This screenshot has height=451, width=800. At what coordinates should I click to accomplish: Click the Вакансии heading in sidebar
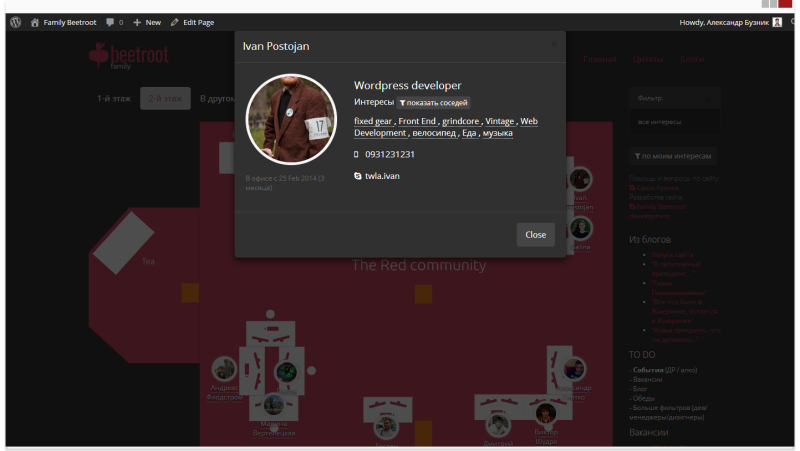click(648, 432)
